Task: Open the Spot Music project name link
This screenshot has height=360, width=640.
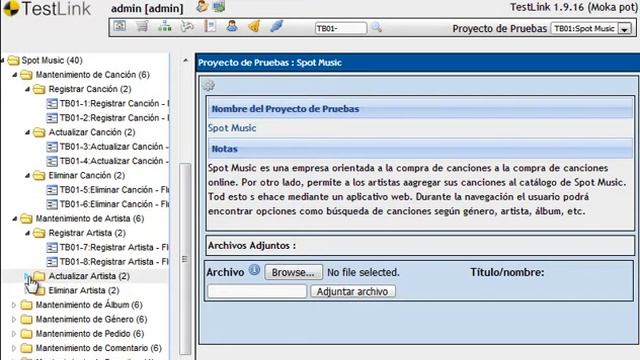Action: tap(232, 128)
